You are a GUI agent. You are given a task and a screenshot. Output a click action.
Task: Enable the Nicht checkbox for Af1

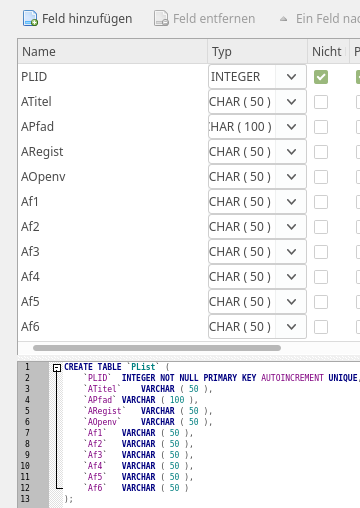pos(321,202)
